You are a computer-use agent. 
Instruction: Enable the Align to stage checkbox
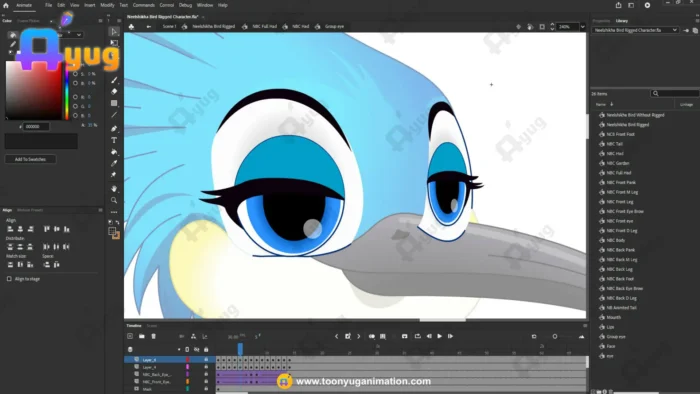(9, 279)
